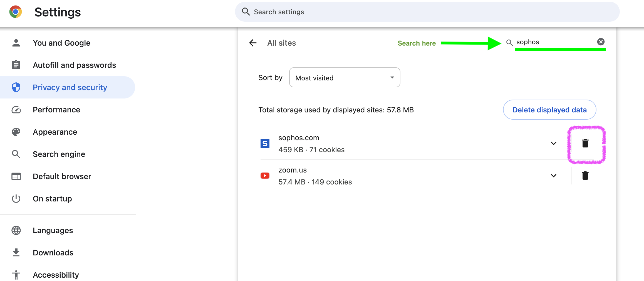Viewport: 644px width, 281px height.
Task: Click the Chrome logo icon
Action: (16, 12)
